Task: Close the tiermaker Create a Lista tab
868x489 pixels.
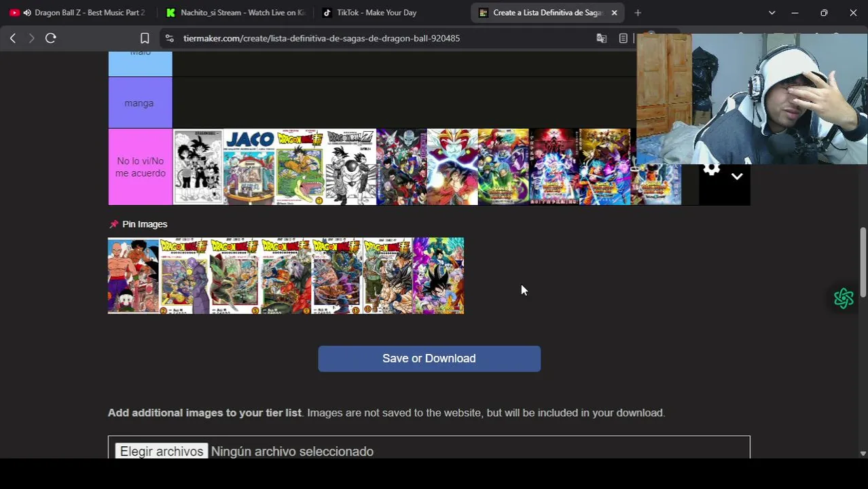Action: point(614,12)
